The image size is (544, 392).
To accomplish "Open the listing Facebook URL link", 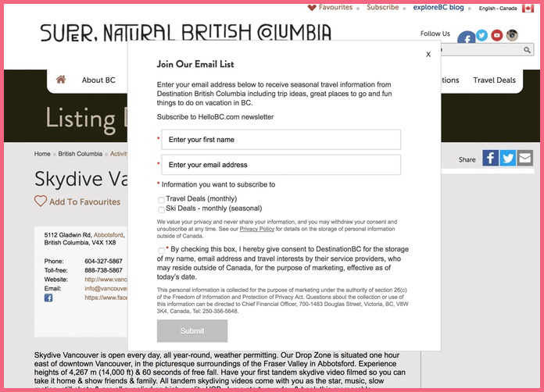I will click(106, 297).
